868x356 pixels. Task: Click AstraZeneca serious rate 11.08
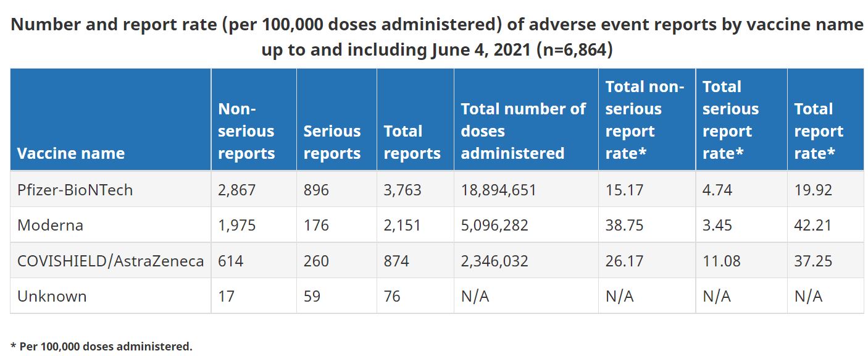coord(722,261)
